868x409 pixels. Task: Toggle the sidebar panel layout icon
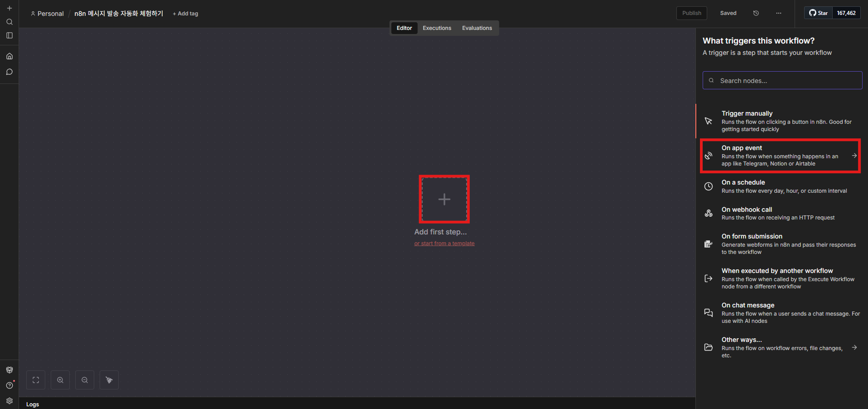pyautogui.click(x=10, y=35)
